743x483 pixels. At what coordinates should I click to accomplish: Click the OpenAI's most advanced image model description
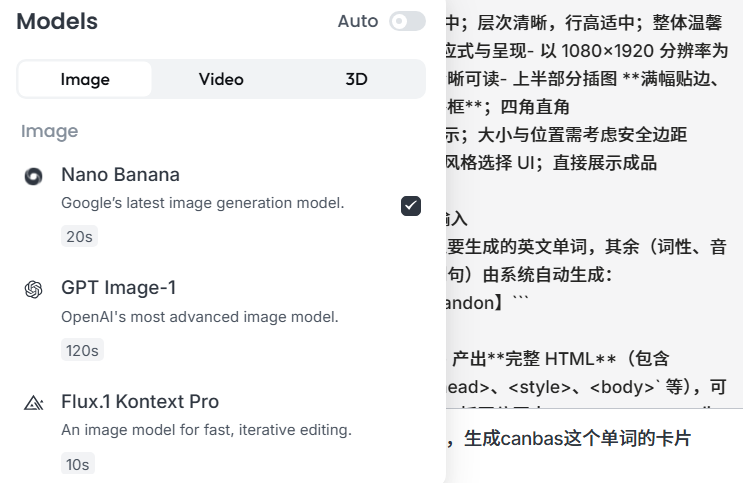(200, 317)
